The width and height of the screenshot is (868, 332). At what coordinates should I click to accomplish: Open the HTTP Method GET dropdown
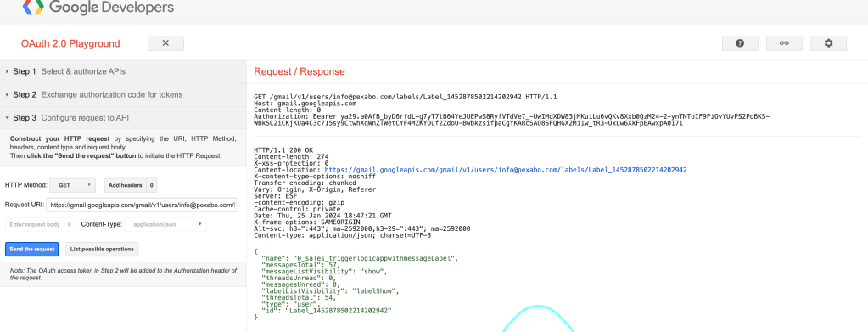tap(72, 185)
